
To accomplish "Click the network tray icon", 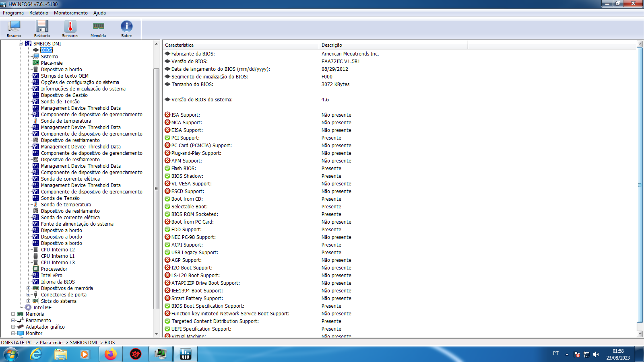I will (586, 354).
